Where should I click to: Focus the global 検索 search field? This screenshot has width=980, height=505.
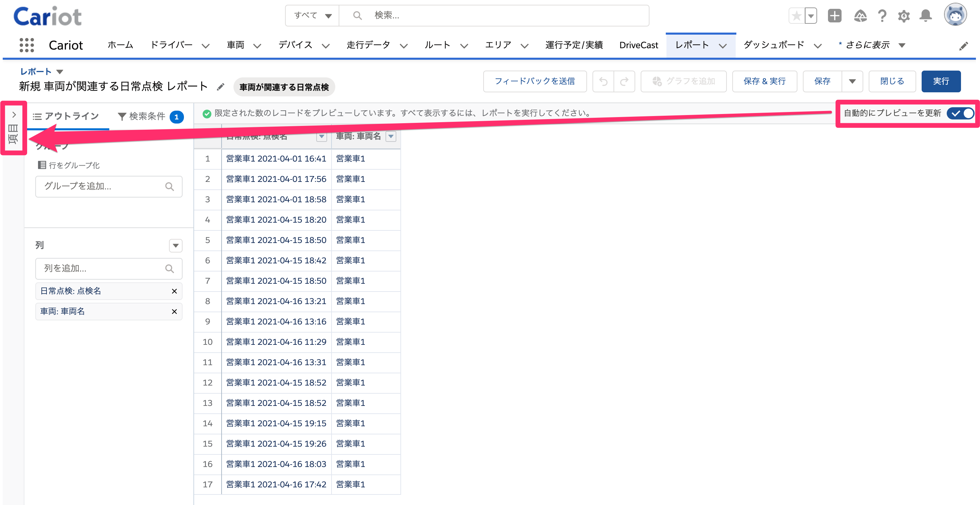point(494,16)
